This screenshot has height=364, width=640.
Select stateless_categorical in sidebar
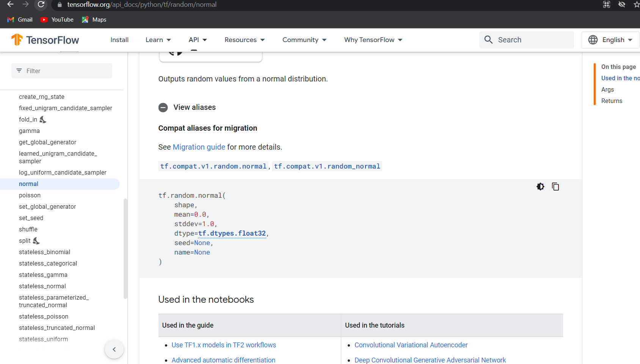(48, 264)
